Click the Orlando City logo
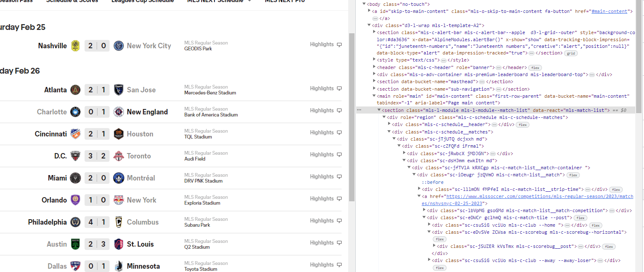Screen dimensions: 644x272 tap(75, 200)
